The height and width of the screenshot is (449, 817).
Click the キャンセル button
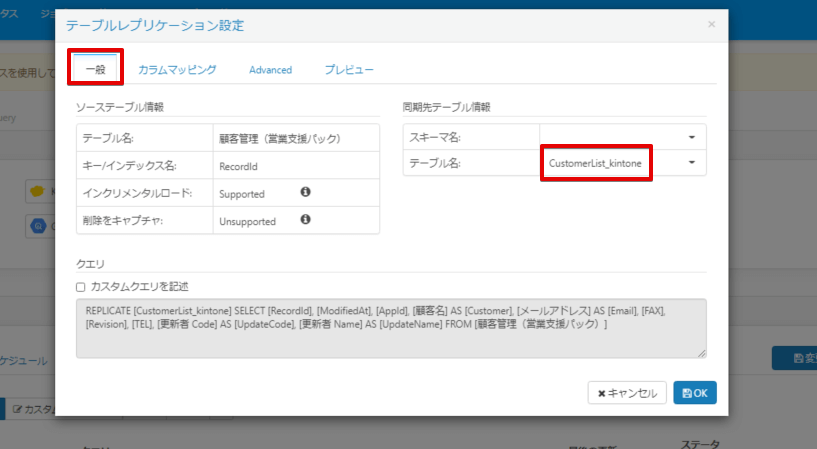pyautogui.click(x=627, y=393)
